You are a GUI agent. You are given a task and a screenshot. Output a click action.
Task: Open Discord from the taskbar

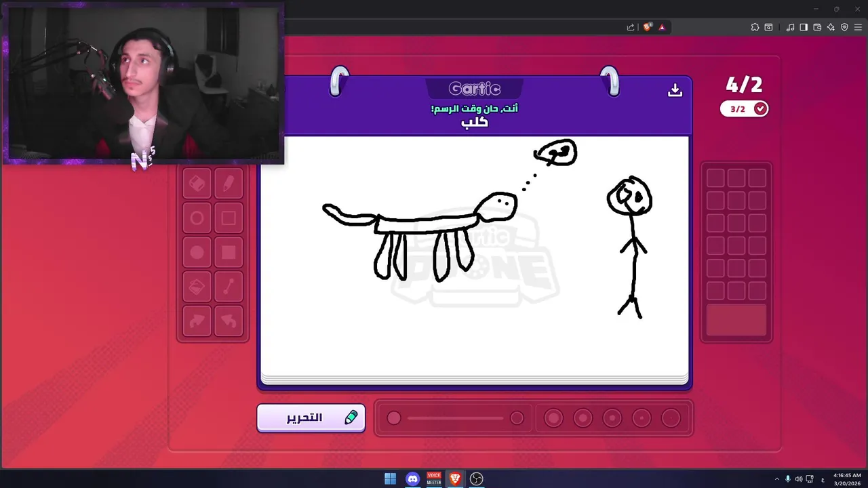coord(412,479)
